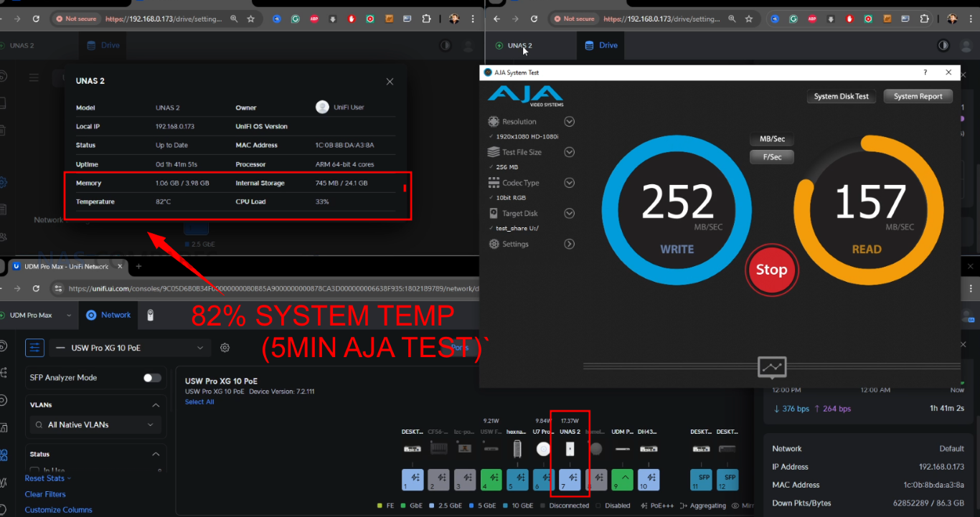Select SFP port 11
This screenshot has height=517, width=980.
click(x=701, y=479)
